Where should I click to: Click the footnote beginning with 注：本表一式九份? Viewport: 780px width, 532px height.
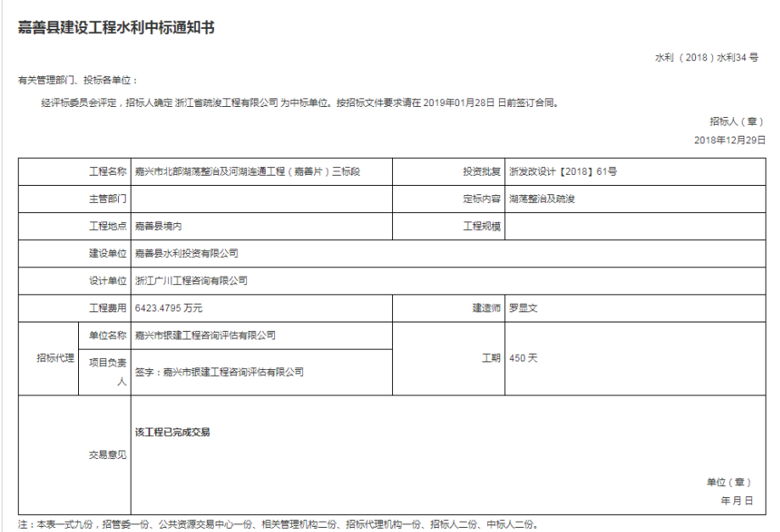[x=278, y=524]
